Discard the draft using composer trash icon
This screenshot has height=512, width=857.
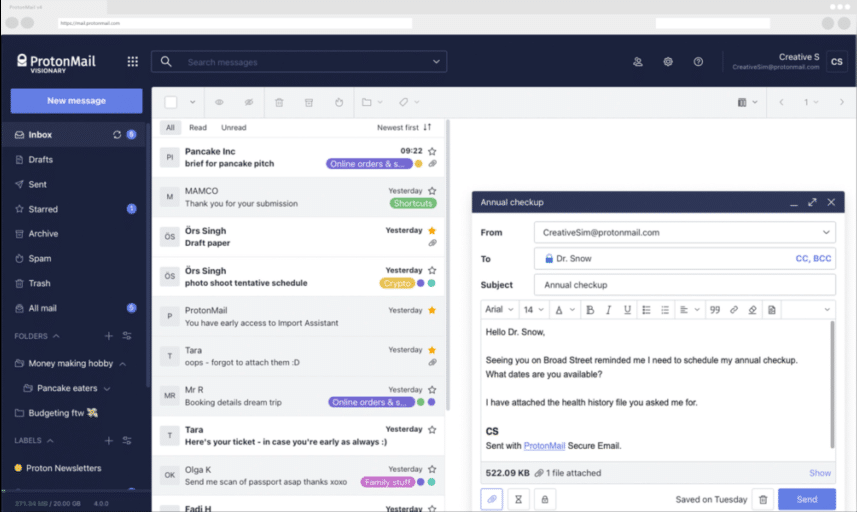click(763, 499)
